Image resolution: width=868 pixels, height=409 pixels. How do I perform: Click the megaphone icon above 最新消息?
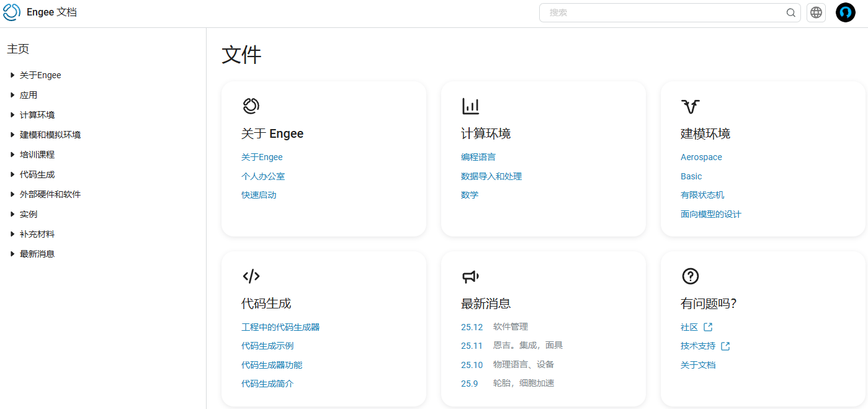coord(471,276)
